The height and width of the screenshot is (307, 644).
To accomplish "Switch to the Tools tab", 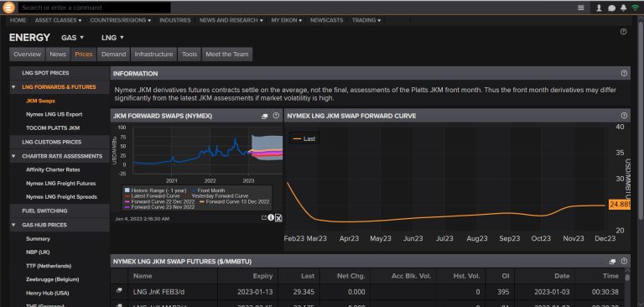I will coord(190,55).
